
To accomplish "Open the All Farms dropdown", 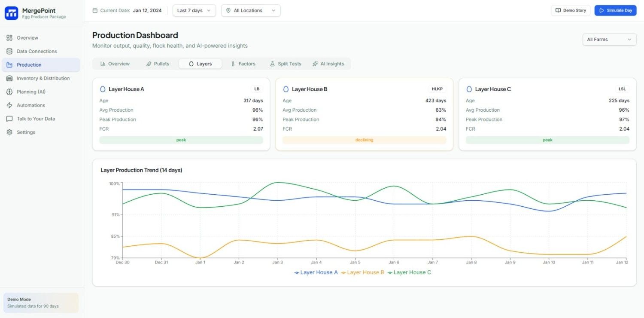I will tap(609, 39).
